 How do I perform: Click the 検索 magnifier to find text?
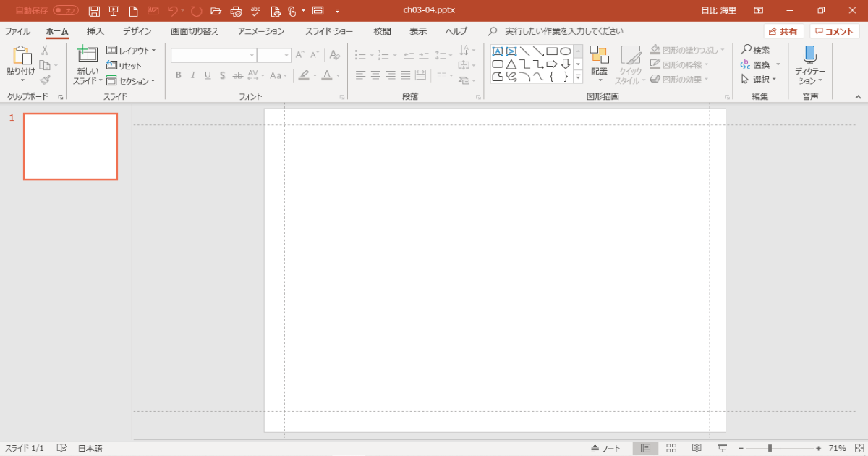point(755,50)
